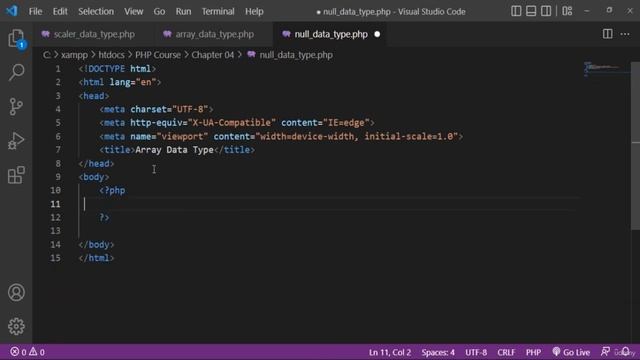This screenshot has width=640, height=360.
Task: Click Spaces: 4 indentation setting
Action: [x=438, y=352]
